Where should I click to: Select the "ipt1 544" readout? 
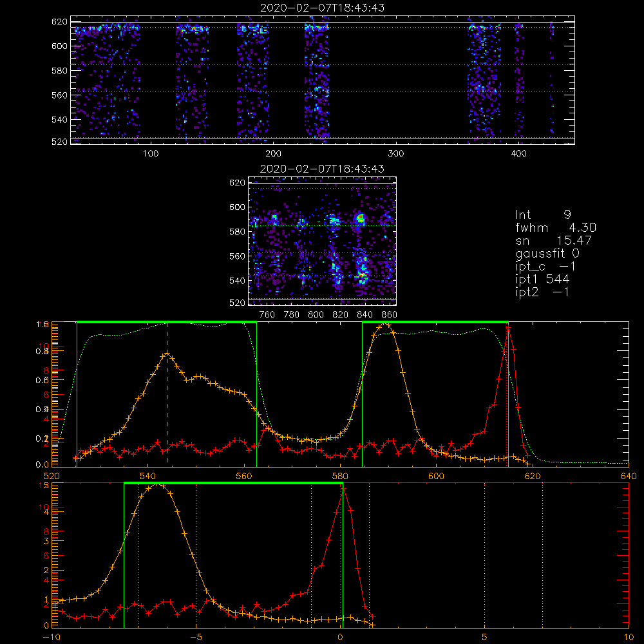(x=542, y=279)
